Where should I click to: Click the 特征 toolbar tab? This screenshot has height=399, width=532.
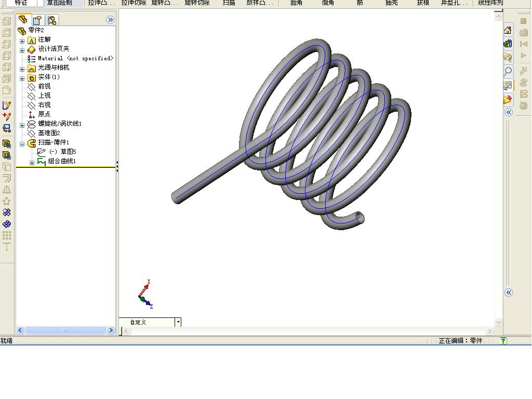(x=21, y=3)
